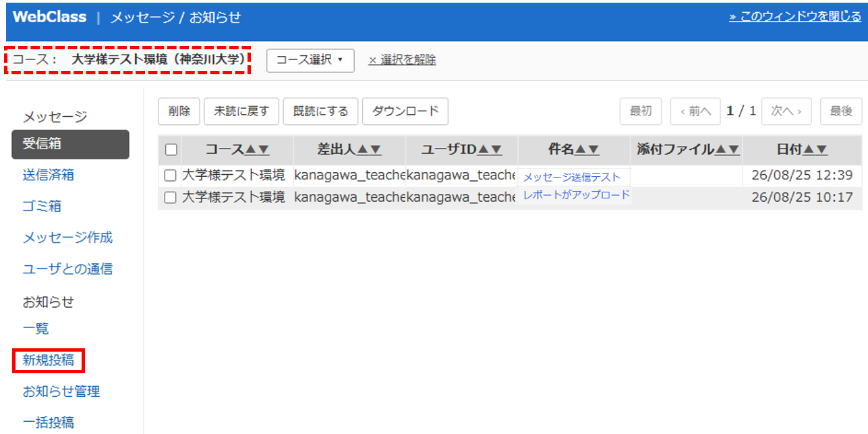
Task: Jump to 最後 page button
Action: [x=841, y=111]
